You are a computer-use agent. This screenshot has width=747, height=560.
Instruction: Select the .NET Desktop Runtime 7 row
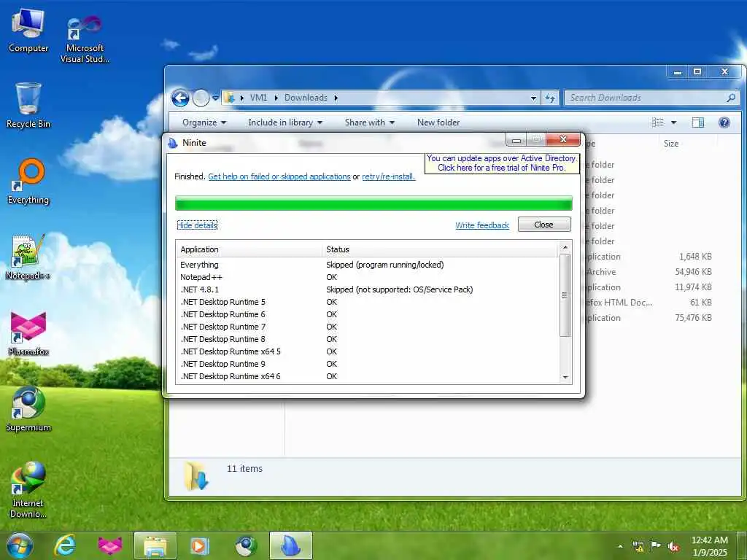point(367,327)
